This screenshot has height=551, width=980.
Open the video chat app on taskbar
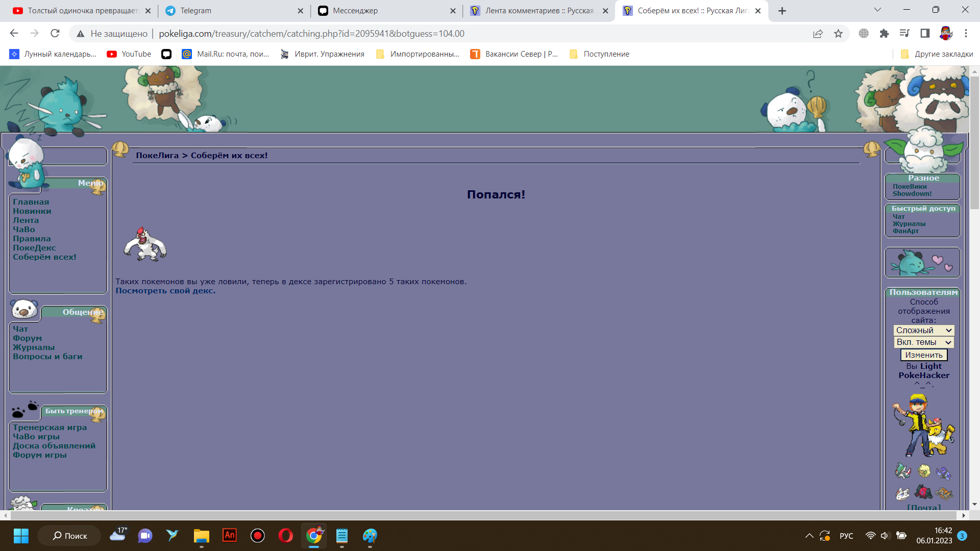[x=145, y=536]
